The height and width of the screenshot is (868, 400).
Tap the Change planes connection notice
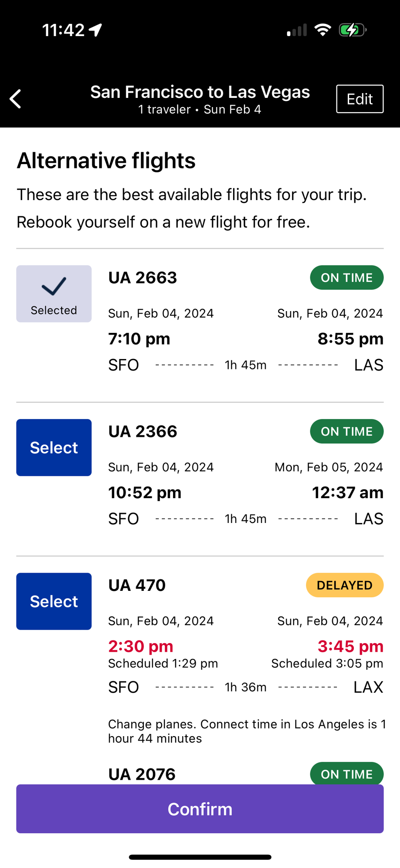(246, 731)
